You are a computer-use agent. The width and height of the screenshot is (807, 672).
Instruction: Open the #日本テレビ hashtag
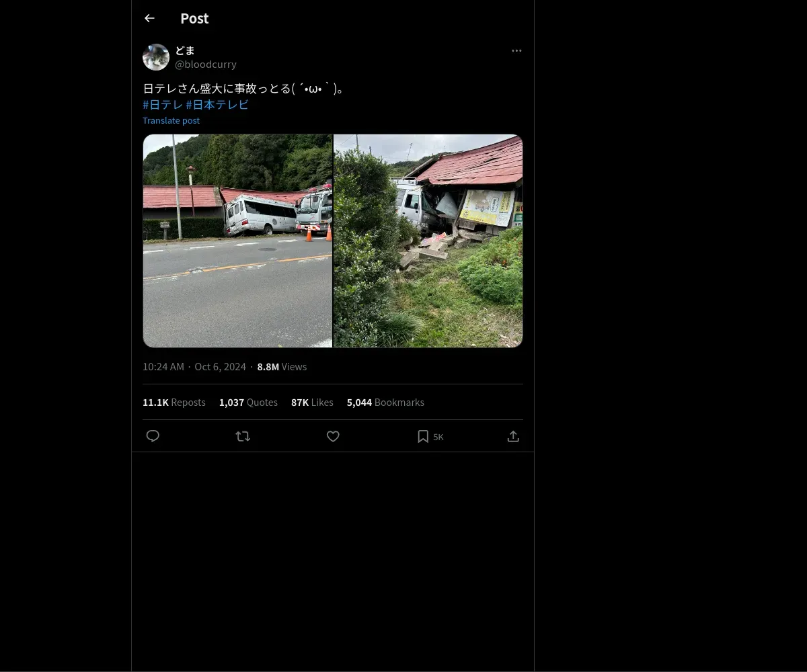pyautogui.click(x=217, y=104)
